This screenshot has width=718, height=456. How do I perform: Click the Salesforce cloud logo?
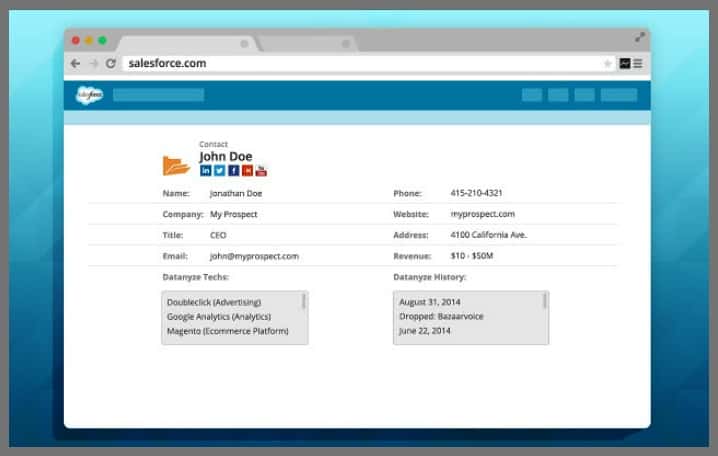tap(90, 95)
